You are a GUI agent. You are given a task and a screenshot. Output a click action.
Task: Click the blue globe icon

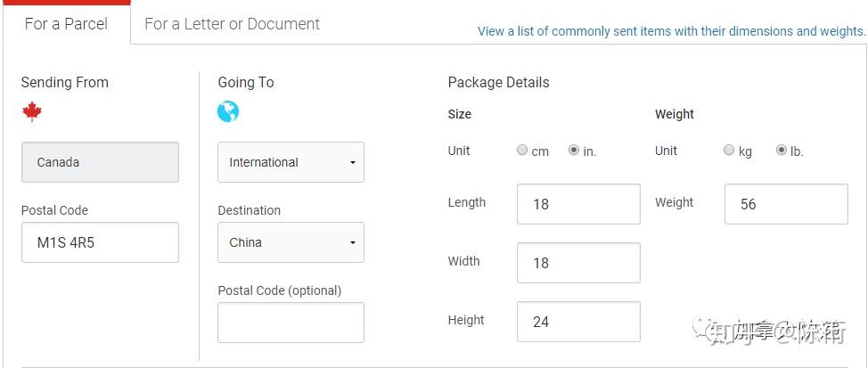point(228,111)
